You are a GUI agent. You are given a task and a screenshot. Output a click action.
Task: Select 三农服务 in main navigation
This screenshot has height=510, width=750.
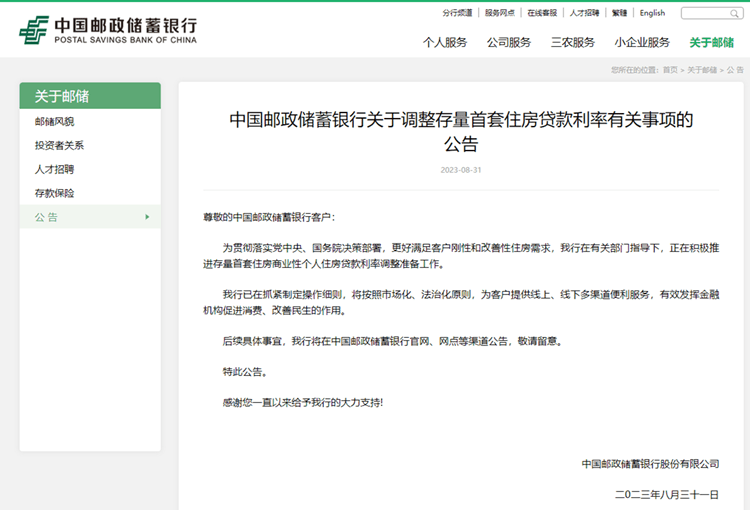click(573, 42)
